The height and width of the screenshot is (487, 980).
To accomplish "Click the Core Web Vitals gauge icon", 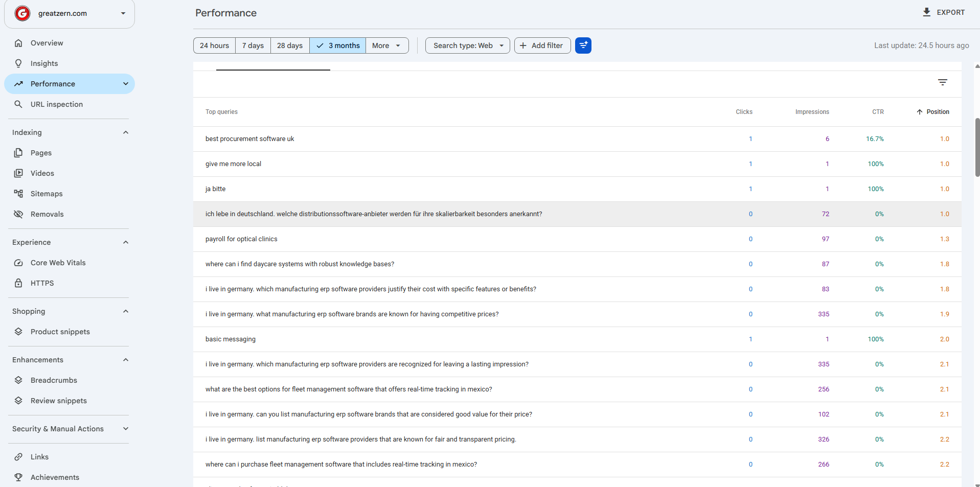I will point(18,263).
